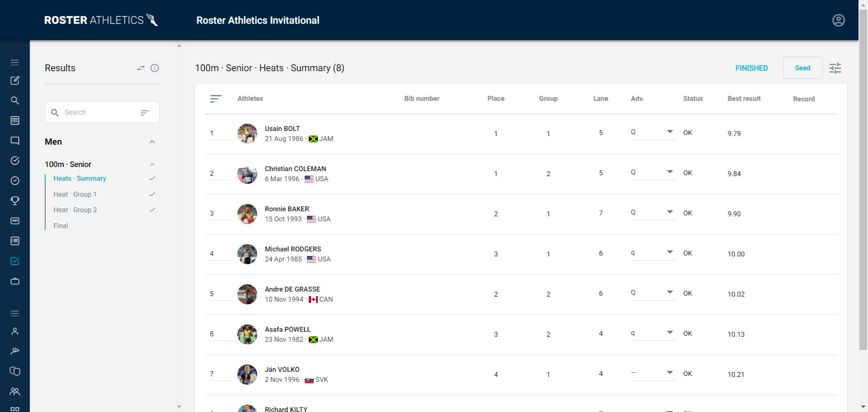Image resolution: width=868 pixels, height=412 pixels.
Task: Click the swap arrows icon next to Results
Action: pos(140,68)
